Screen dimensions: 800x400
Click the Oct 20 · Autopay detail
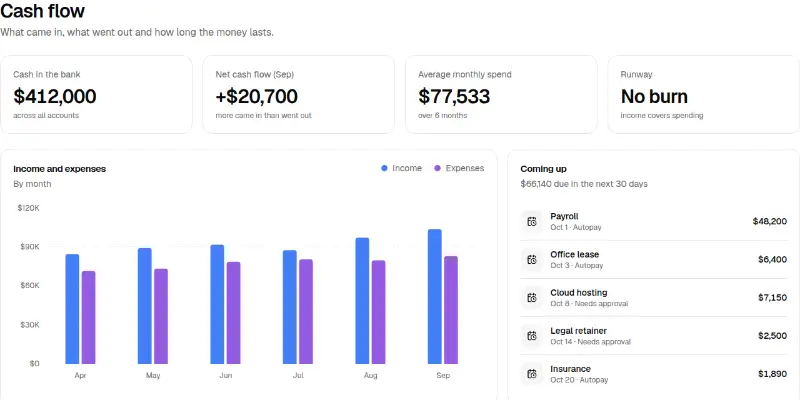click(x=579, y=380)
